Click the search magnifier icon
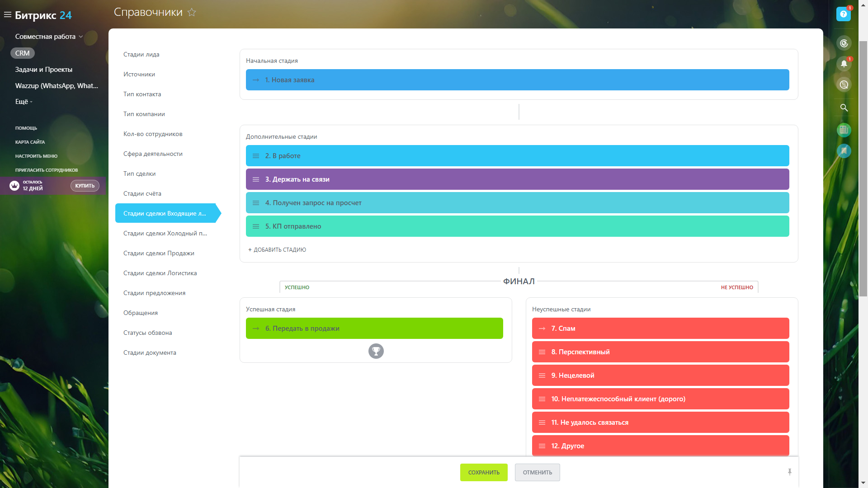Screen dimensions: 868x488 pyautogui.click(x=844, y=108)
